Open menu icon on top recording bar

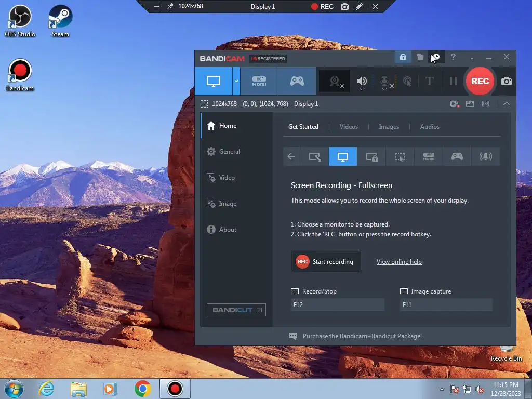point(156,6)
